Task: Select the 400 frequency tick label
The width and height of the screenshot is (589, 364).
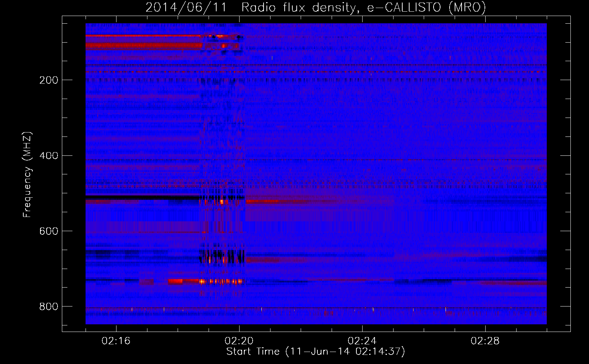Action: (49, 156)
